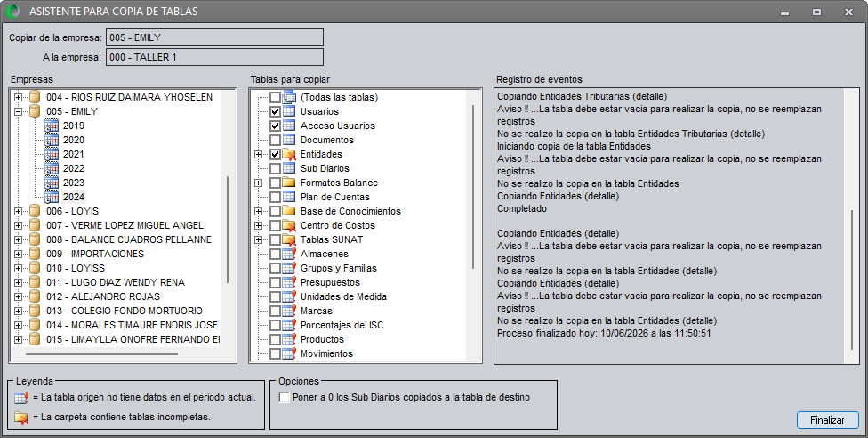
Task: Check the Sub Diarios checkbox
Action: (x=275, y=168)
